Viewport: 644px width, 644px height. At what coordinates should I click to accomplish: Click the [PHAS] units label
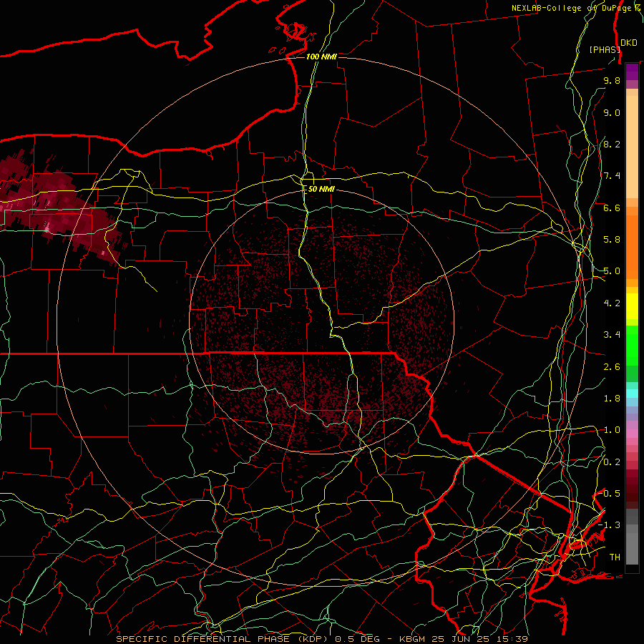point(605,50)
